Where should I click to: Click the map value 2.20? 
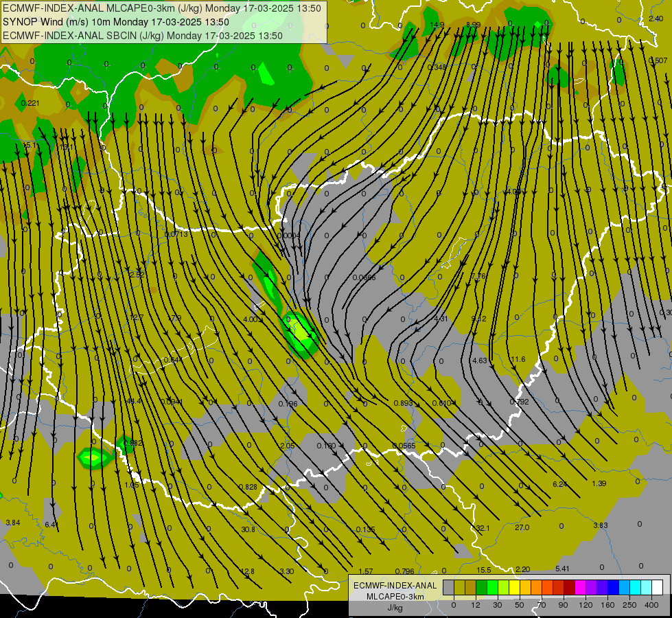[523, 569]
